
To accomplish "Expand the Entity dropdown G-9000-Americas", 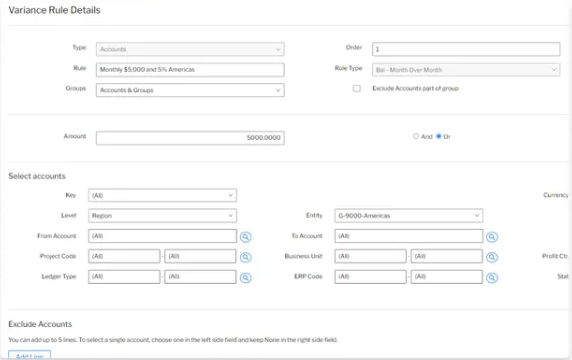I will [409, 216].
